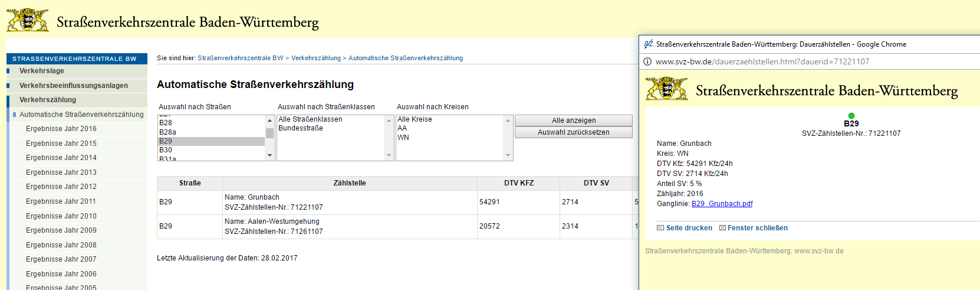This screenshot has width=980, height=290.
Task: Click the popup footer www.svz-bw.de text
Action: [819, 251]
